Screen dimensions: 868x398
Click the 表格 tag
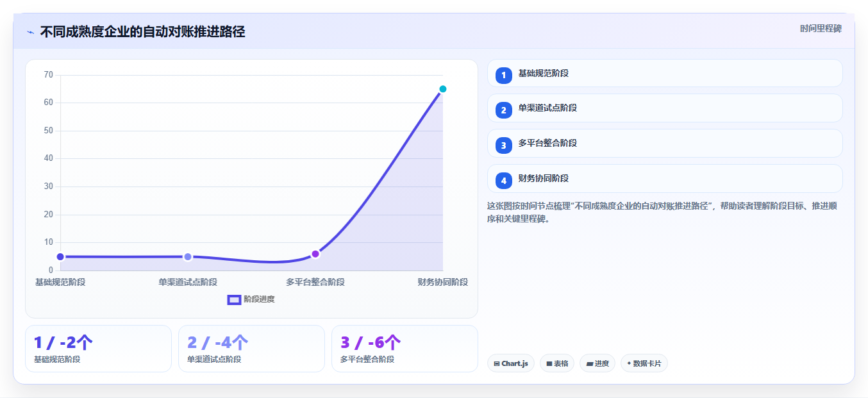pos(557,363)
